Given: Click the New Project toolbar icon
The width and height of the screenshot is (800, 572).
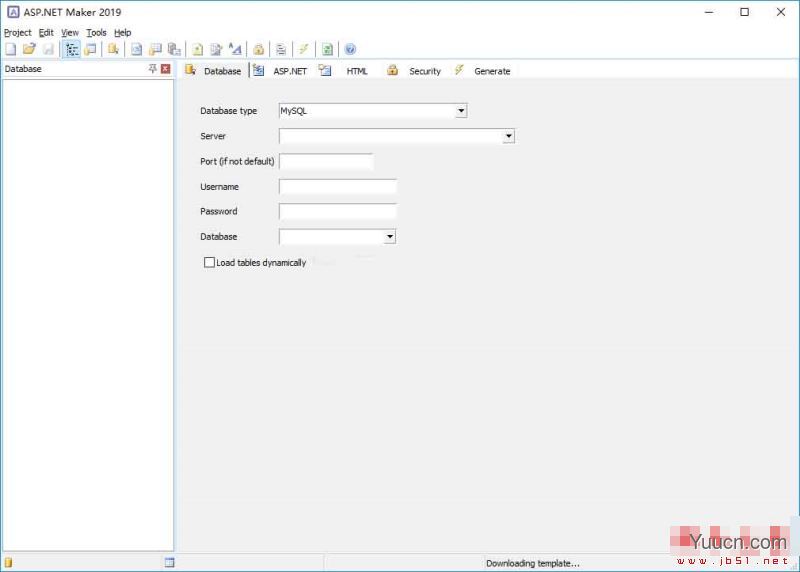Looking at the screenshot, I should coord(11,49).
